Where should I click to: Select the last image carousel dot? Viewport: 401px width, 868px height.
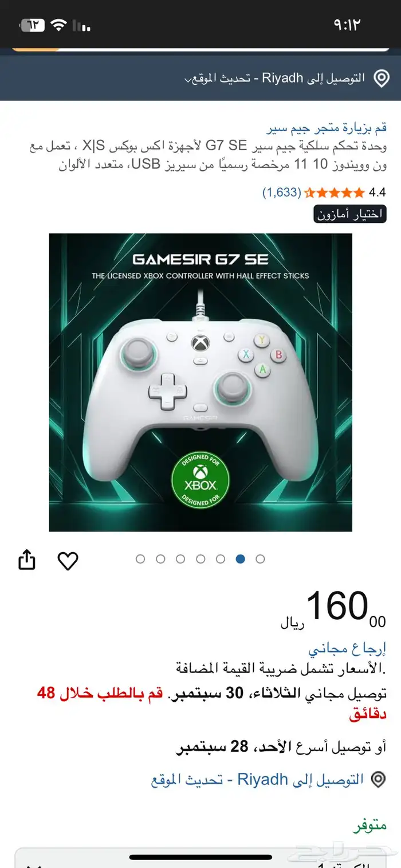tap(260, 559)
